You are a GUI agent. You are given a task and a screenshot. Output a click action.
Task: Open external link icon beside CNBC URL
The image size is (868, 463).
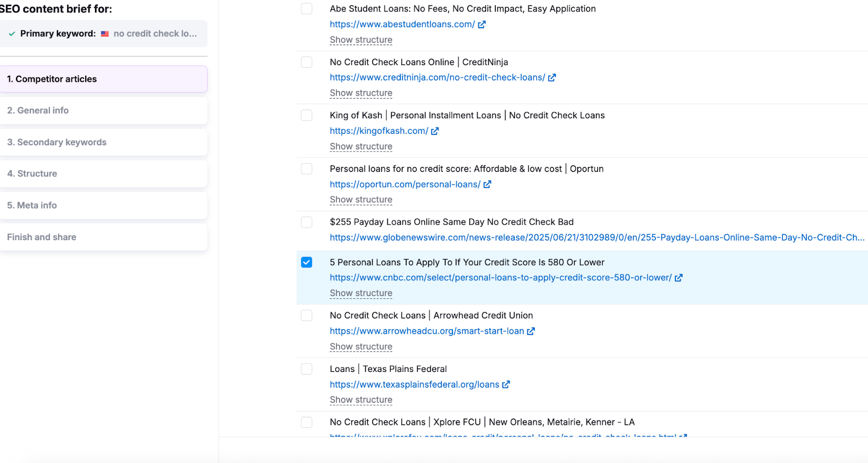coord(678,278)
